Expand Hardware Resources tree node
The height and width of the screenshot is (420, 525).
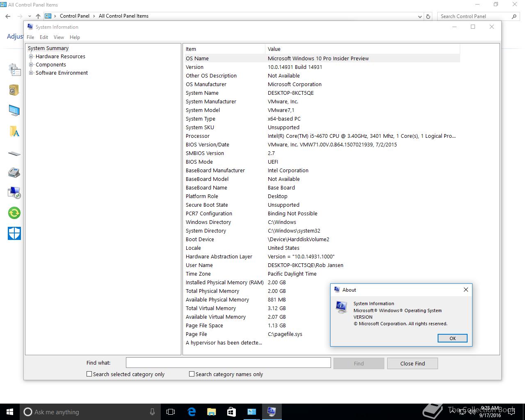pos(31,57)
